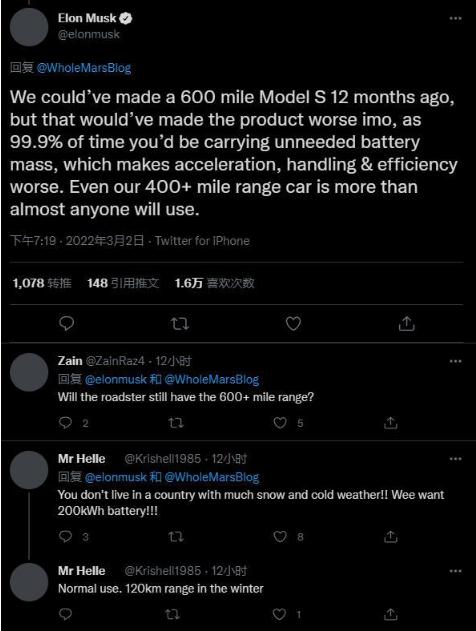
Task: Share Elon Musk's main tweet
Action: tap(406, 323)
